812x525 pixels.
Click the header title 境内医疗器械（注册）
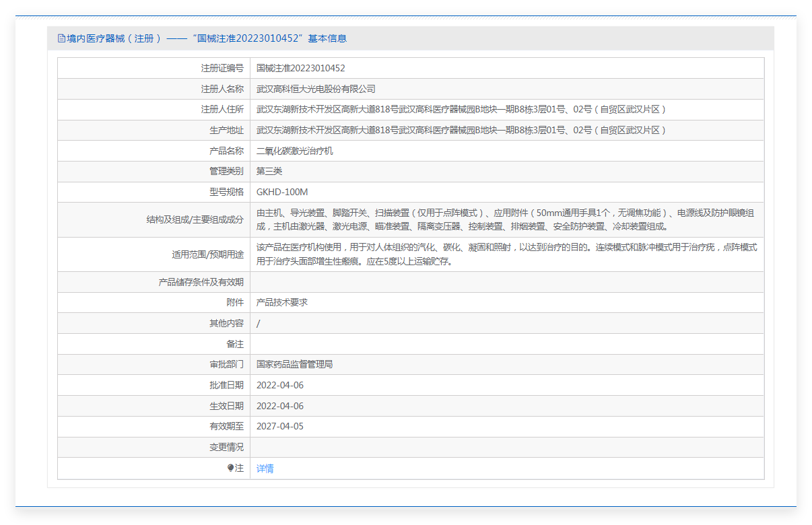tap(114, 38)
